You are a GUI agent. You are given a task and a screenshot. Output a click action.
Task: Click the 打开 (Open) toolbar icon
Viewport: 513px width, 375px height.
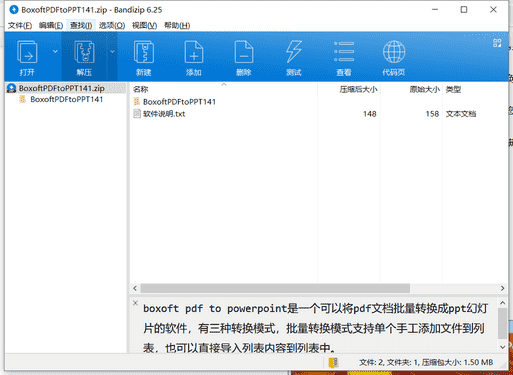(27, 52)
